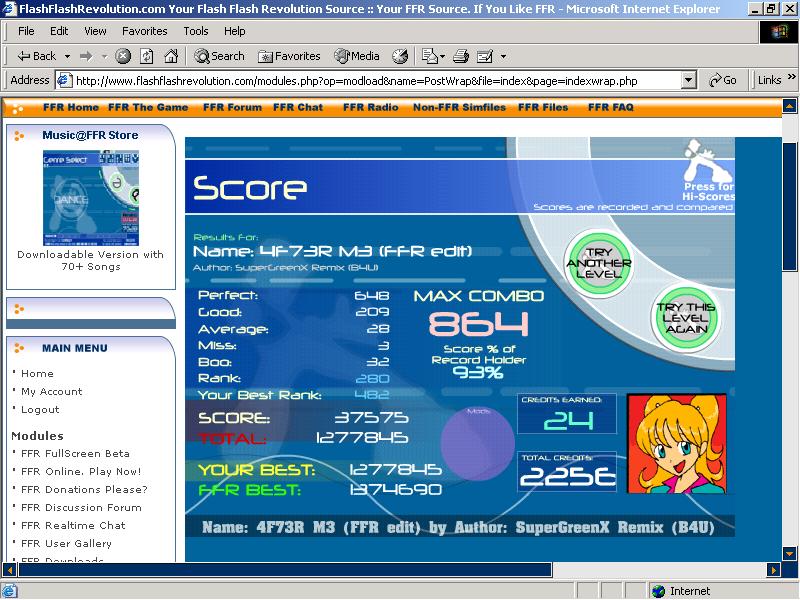The image size is (800, 600).
Task: Click the Refresh page icon
Action: click(x=147, y=56)
